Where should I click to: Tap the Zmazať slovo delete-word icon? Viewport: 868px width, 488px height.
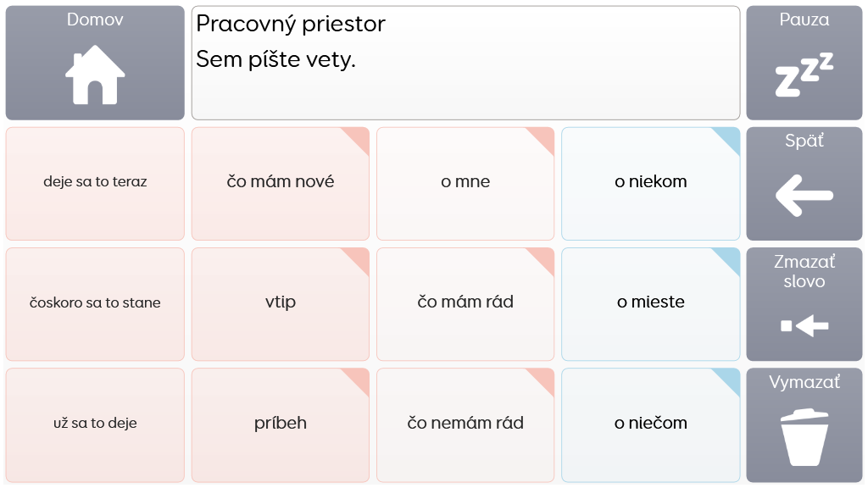point(804,325)
